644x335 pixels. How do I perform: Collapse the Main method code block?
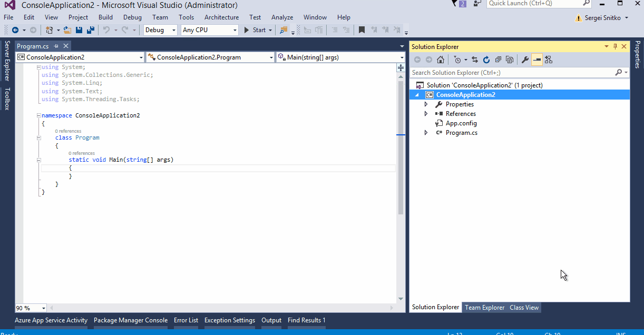(38, 160)
